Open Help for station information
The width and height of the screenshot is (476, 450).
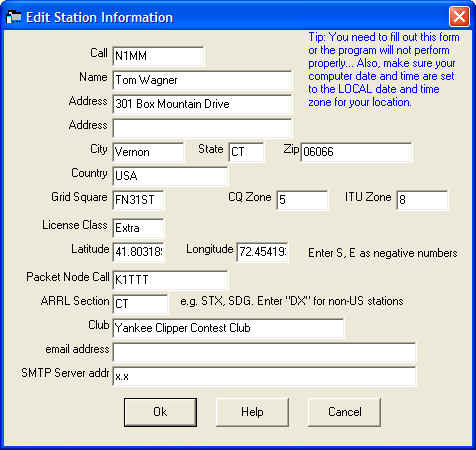point(252,412)
